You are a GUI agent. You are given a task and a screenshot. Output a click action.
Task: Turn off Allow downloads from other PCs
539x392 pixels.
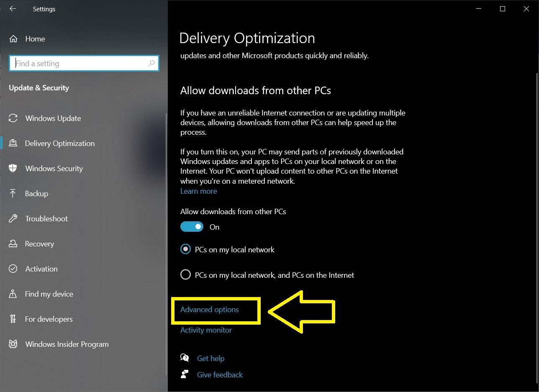192,227
